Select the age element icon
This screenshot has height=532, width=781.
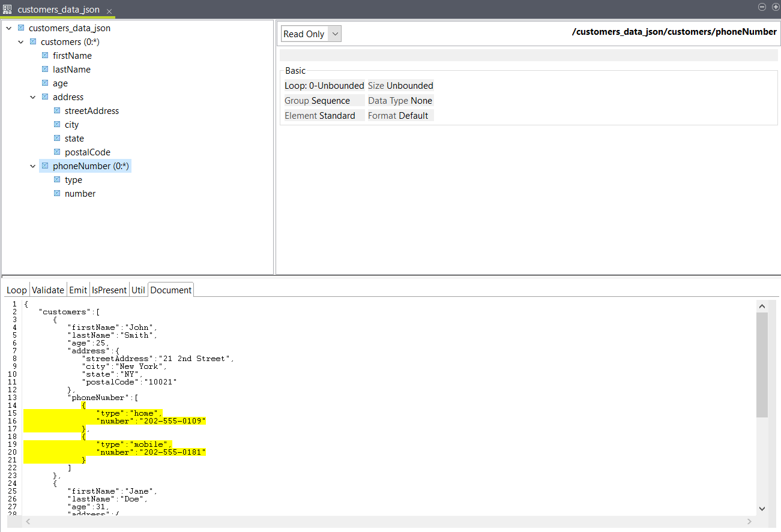pyautogui.click(x=45, y=83)
